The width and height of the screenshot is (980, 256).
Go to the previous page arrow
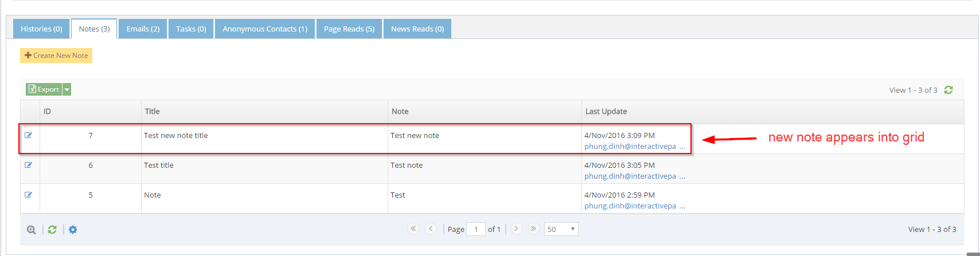tap(431, 229)
